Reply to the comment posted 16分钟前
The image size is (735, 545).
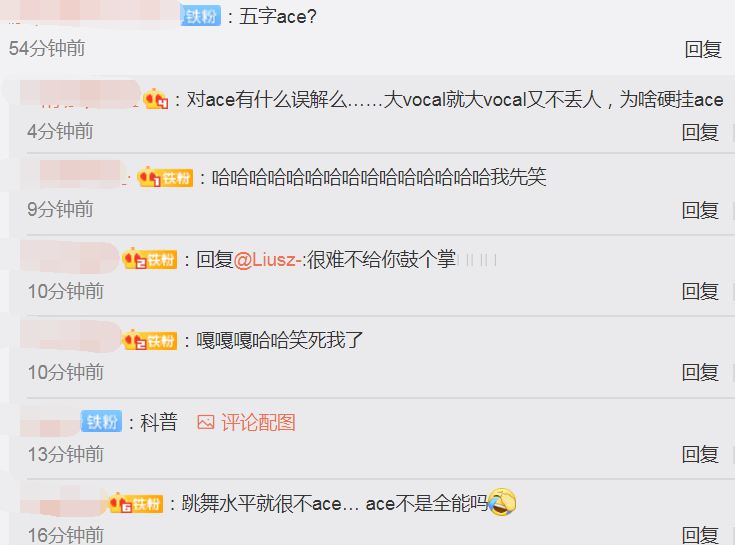[x=700, y=535]
